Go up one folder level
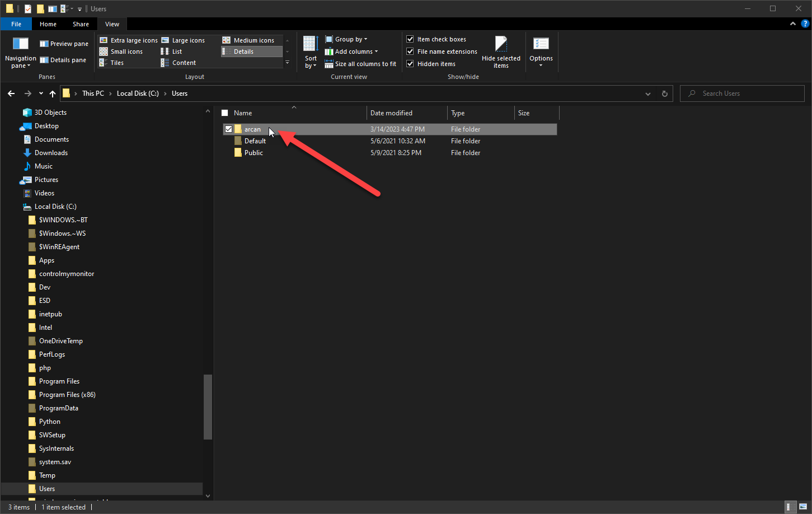Image resolution: width=812 pixels, height=514 pixels. (53, 94)
